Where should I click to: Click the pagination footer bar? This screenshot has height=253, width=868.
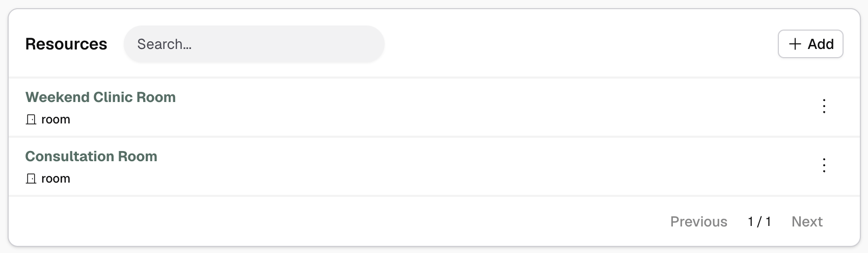point(357,222)
